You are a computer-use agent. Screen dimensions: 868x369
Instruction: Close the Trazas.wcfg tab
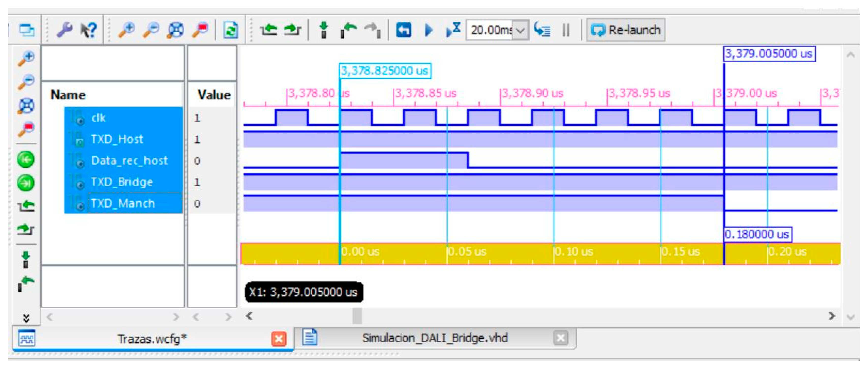pyautogui.click(x=279, y=339)
